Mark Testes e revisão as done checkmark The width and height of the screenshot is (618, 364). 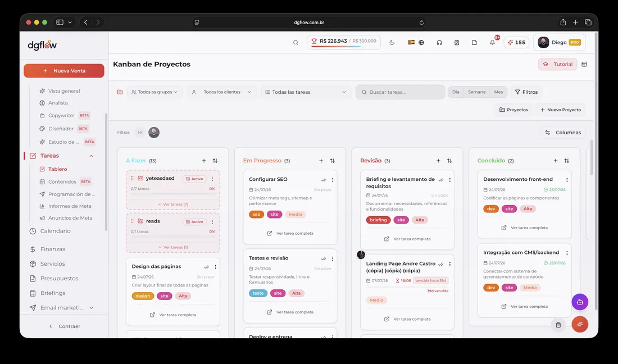pyautogui.click(x=324, y=259)
